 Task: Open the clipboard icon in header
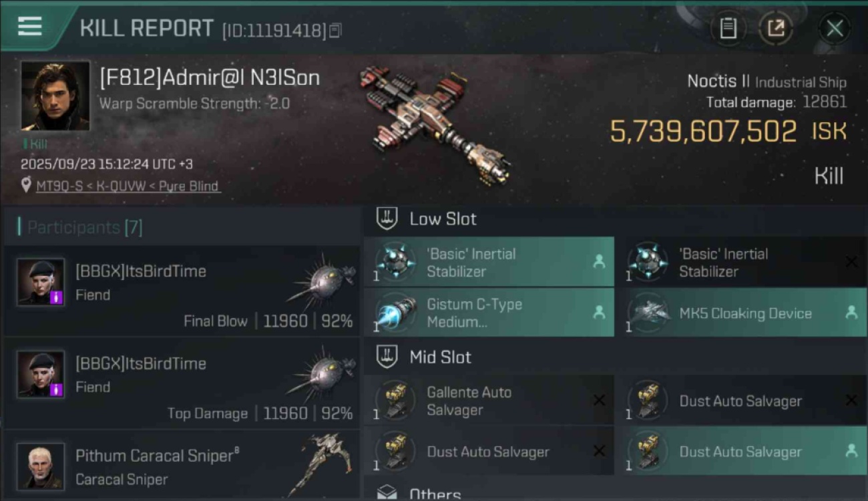[728, 29]
